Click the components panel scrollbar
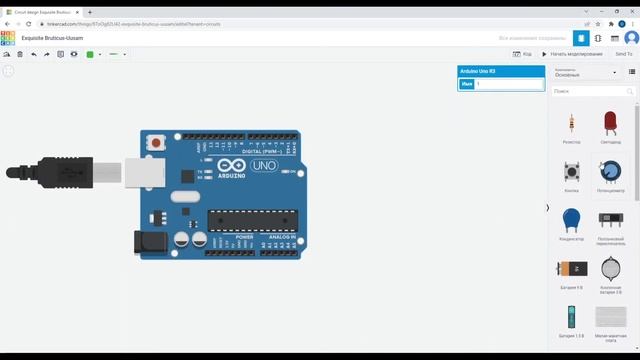640x360 pixels. (x=637, y=153)
